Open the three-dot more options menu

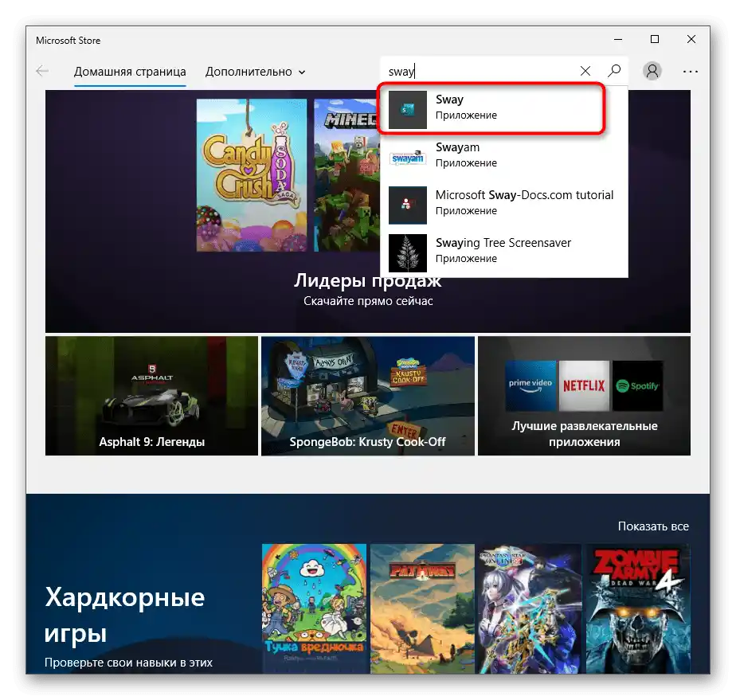690,72
